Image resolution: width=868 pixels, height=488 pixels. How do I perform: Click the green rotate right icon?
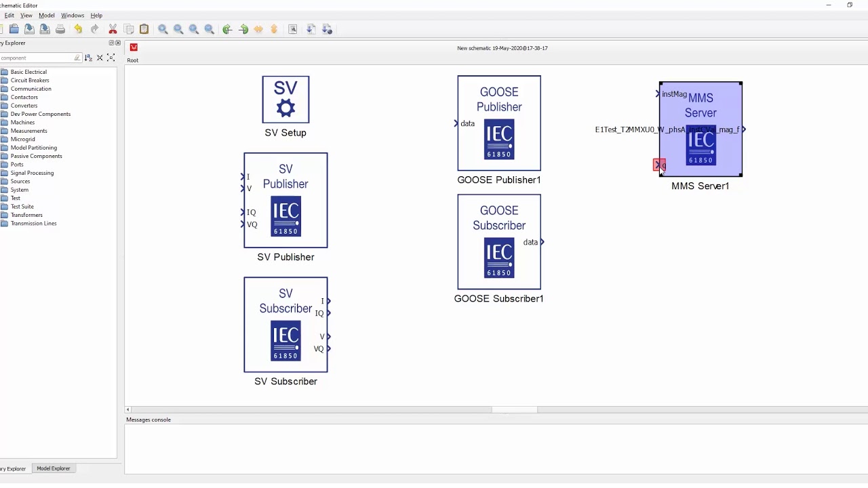click(x=243, y=29)
